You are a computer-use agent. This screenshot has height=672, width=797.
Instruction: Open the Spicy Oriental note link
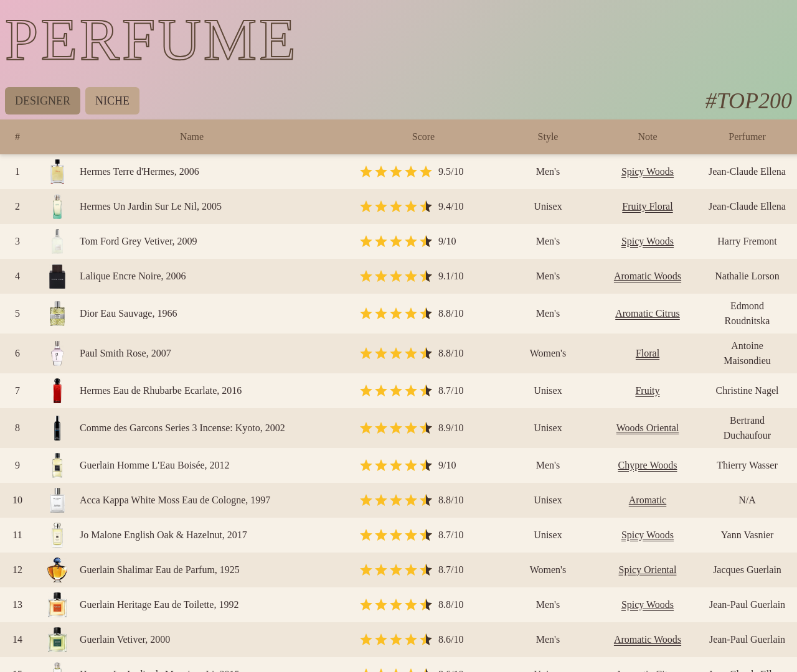[648, 570]
